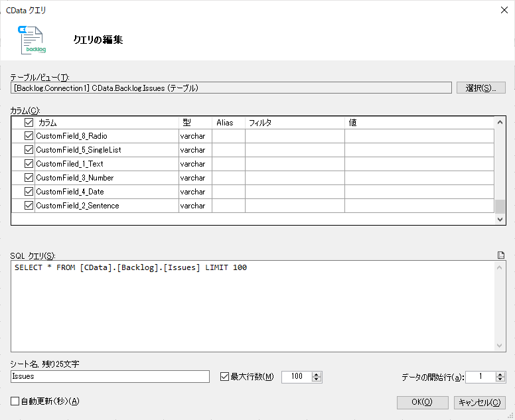Click the Alias cell for CustomField_2_Sentence
515x420 pixels.
[228, 206]
